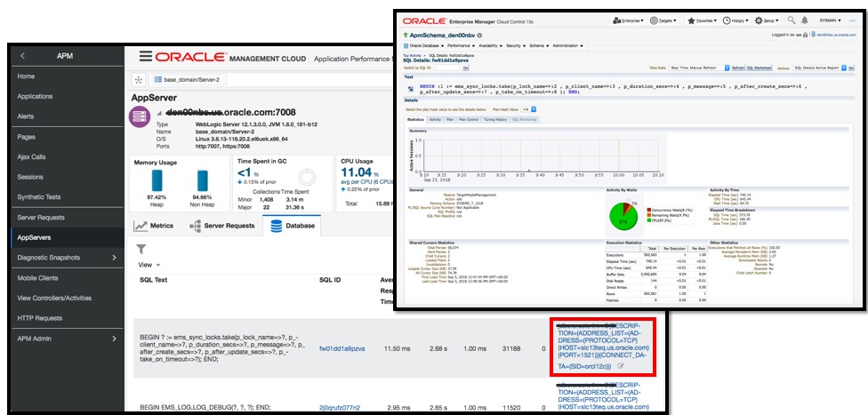The width and height of the screenshot is (868, 415).
Task: Open the Availability menu
Action: pos(491,45)
